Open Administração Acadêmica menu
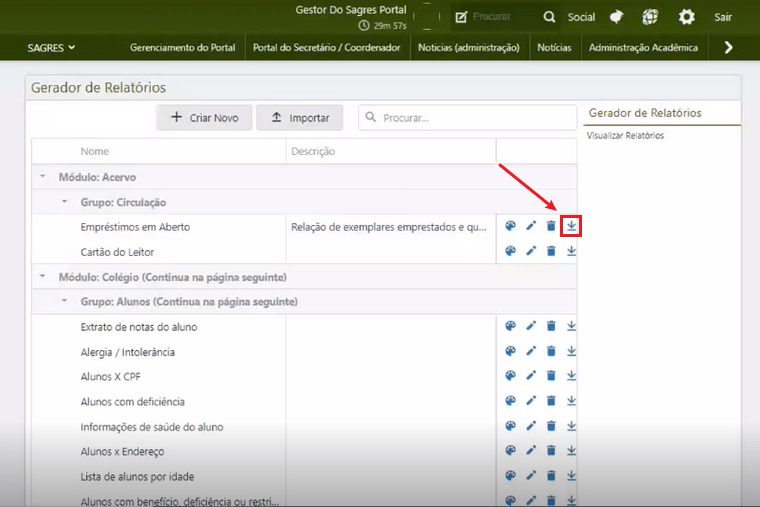The width and height of the screenshot is (760, 507). [643, 48]
